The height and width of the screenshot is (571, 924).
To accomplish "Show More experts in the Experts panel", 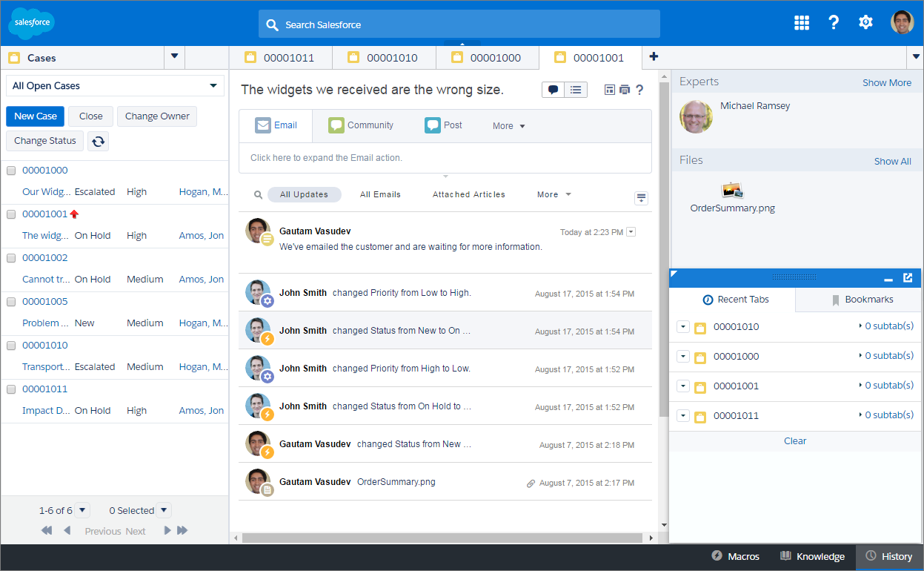I will pyautogui.click(x=887, y=82).
